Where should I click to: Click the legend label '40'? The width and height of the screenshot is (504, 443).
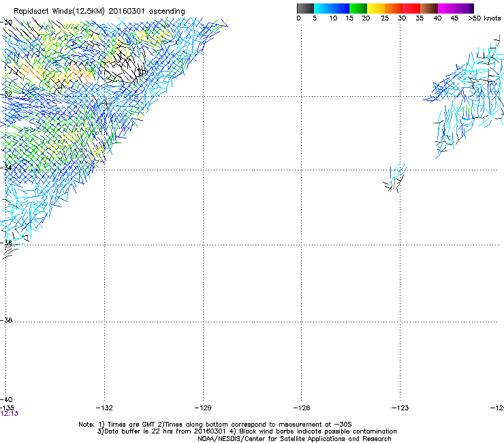click(x=437, y=18)
